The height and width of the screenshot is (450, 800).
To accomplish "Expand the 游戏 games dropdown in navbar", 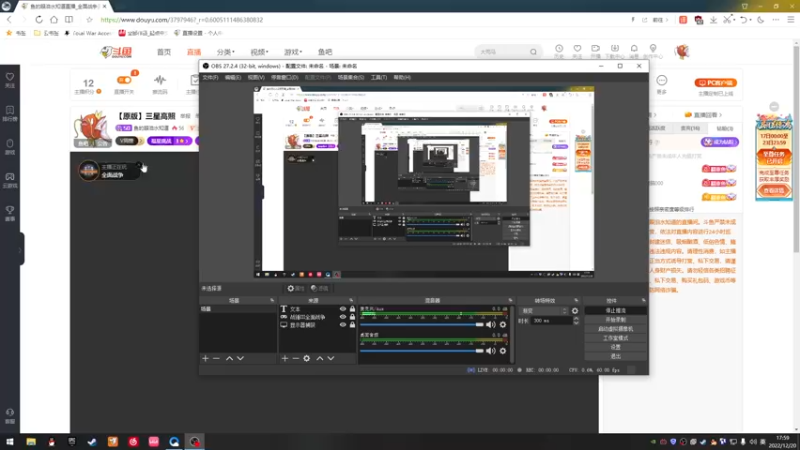I will coord(293,52).
